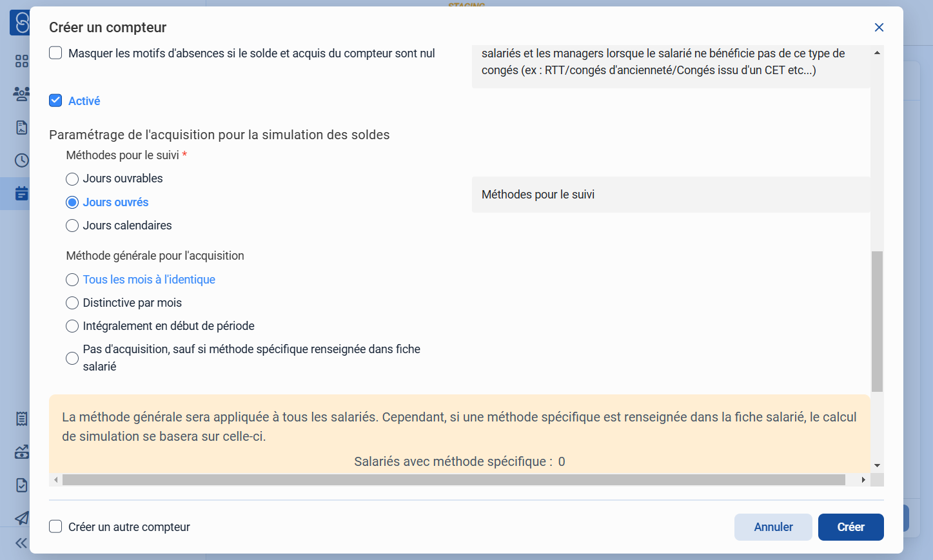Open the calendar absences icon in sidebar
Image resolution: width=933 pixels, height=560 pixels.
click(21, 193)
